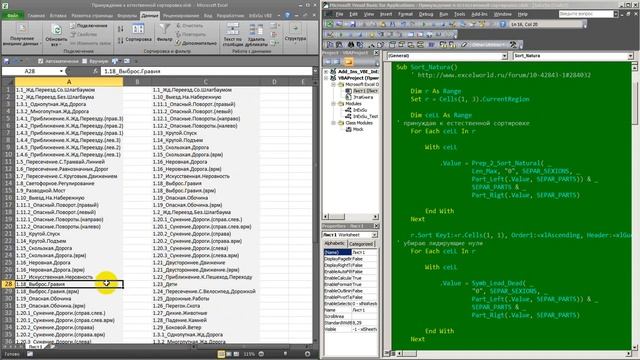The height and width of the screenshot is (360, 640).
Task: Click the View Microsoft Excel icon in VBA toolbar
Action: pos(329,24)
